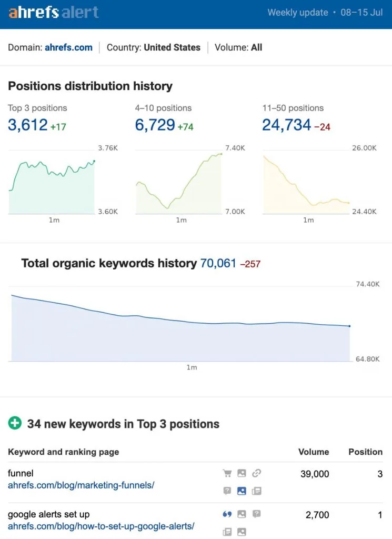Click the news article icon in funnel row
Image resolution: width=392 pixels, height=539 pixels.
coord(256,491)
